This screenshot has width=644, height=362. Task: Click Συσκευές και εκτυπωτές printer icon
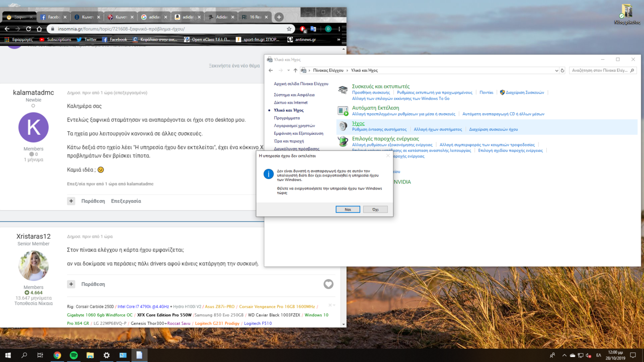tap(343, 90)
